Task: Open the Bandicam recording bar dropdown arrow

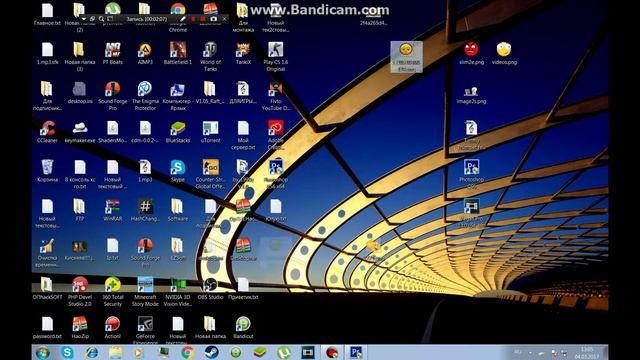Action: [84, 19]
